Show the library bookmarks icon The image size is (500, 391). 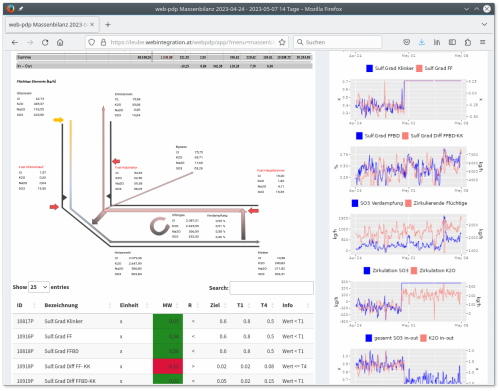[x=437, y=42]
